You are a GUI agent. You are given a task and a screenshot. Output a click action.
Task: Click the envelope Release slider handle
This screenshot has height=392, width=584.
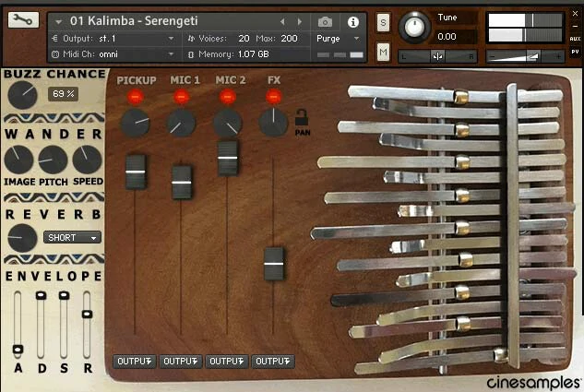coord(87,315)
